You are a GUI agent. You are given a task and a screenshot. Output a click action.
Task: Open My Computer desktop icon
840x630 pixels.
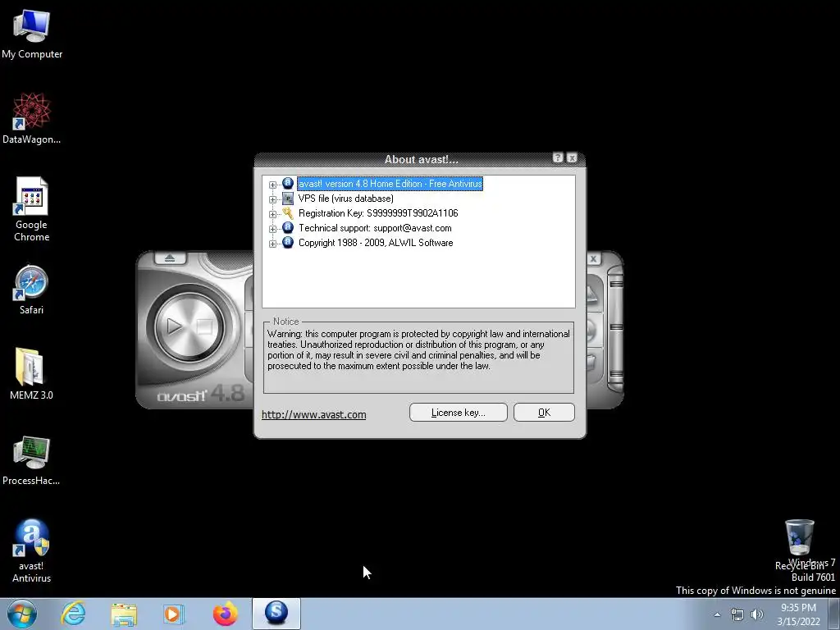click(x=32, y=34)
